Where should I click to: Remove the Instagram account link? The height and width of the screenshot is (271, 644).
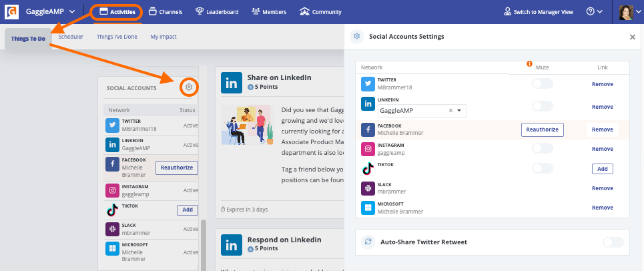(602, 149)
